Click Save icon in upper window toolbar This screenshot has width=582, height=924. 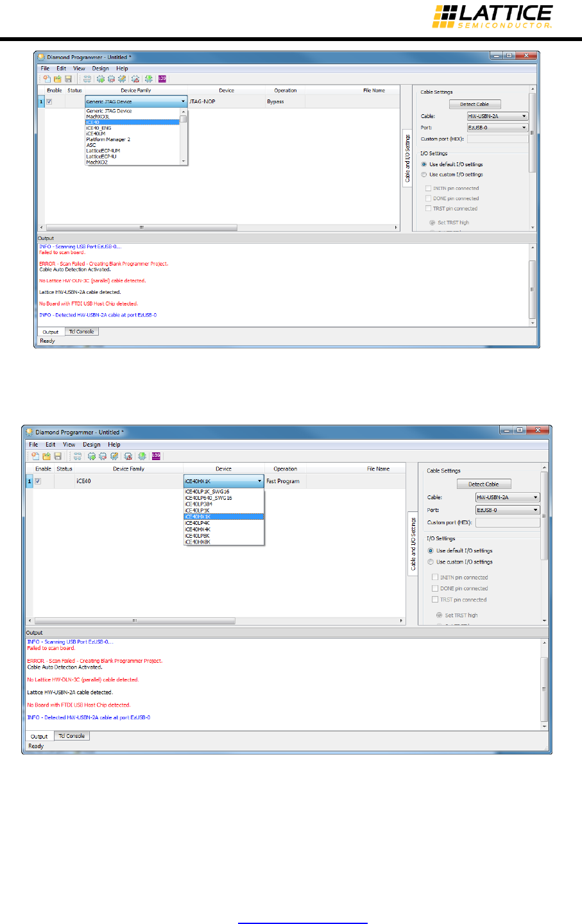click(68, 79)
